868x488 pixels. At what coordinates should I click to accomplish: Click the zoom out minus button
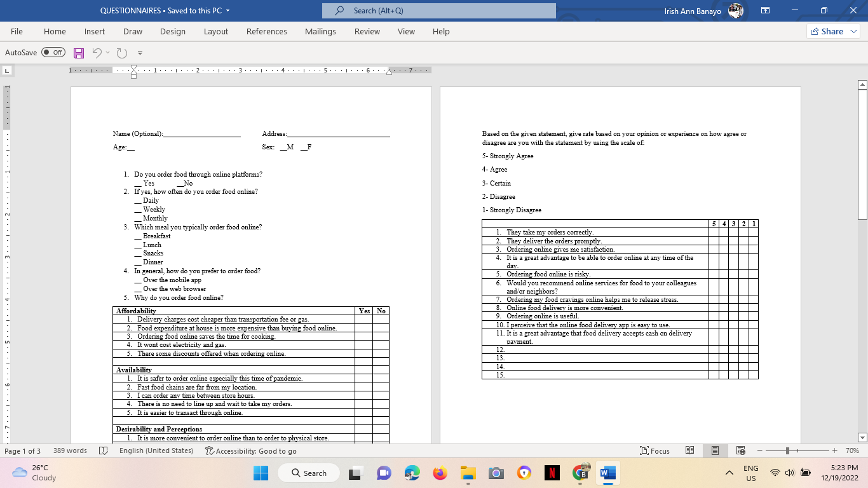[x=759, y=451]
